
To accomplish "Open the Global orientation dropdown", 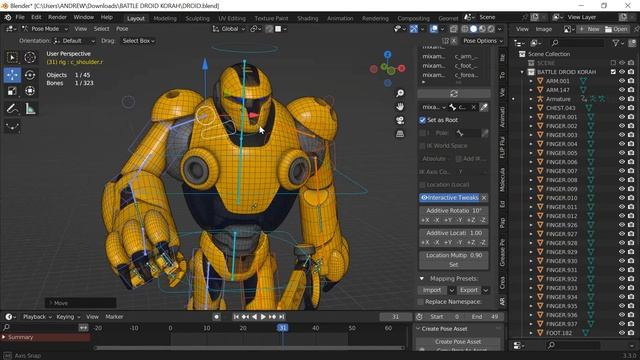I will [229, 29].
